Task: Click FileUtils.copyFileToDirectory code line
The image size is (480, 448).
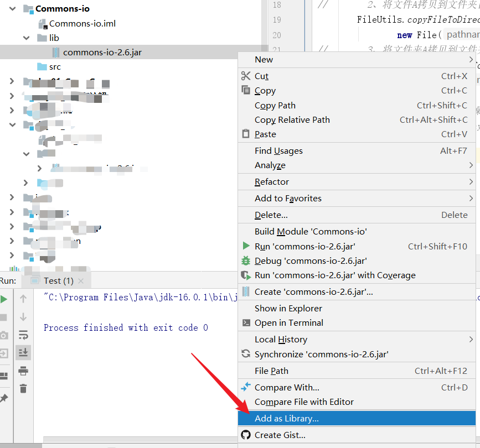Action: [x=418, y=20]
